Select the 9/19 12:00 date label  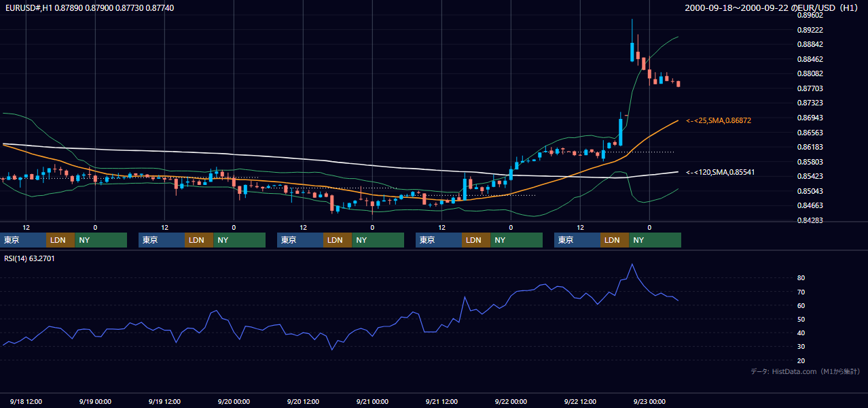click(164, 402)
